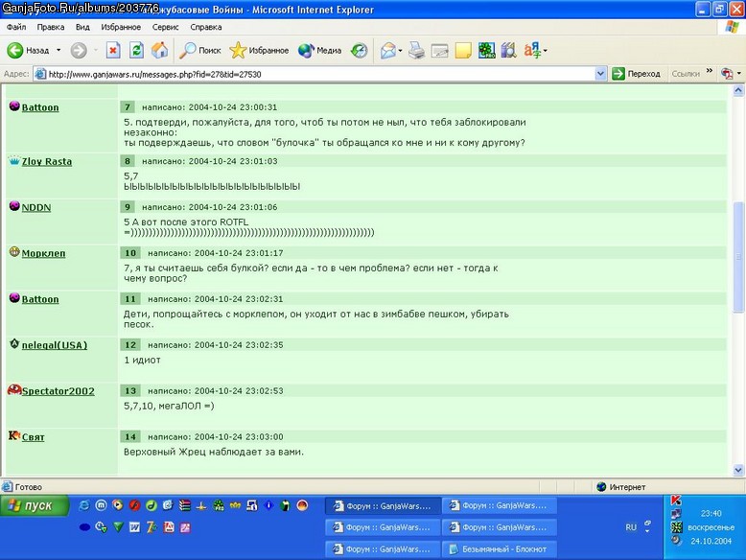Click the aЯ translation toolbar icon
Screen dimensions: 746x560
532,50
